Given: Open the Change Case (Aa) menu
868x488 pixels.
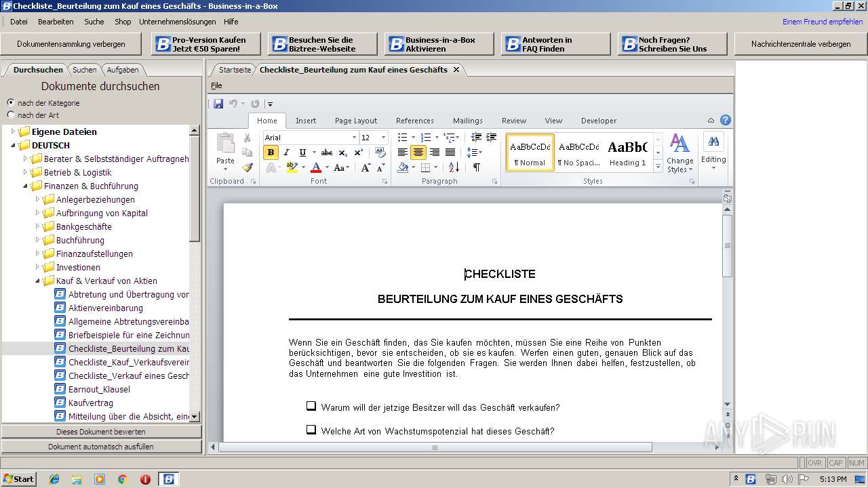Looking at the screenshot, I should [341, 167].
